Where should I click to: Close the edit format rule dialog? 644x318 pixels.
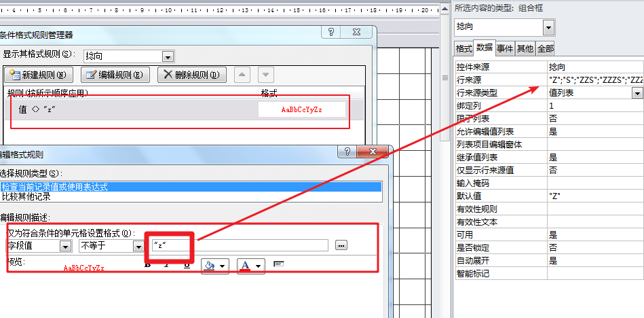373,151
